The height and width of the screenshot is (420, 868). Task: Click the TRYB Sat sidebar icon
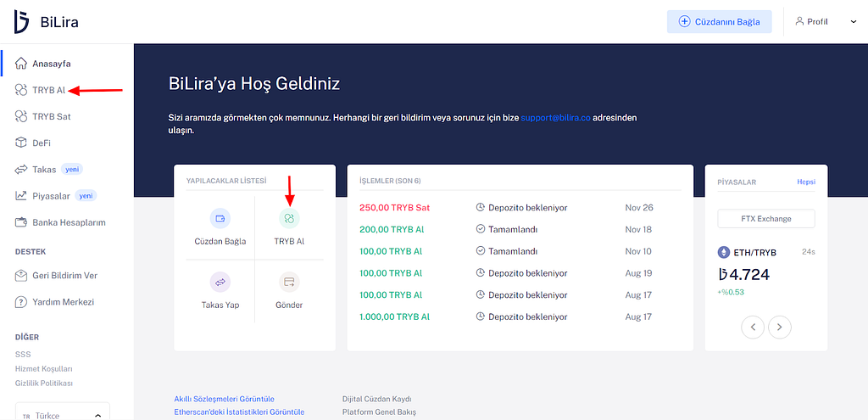(21, 116)
